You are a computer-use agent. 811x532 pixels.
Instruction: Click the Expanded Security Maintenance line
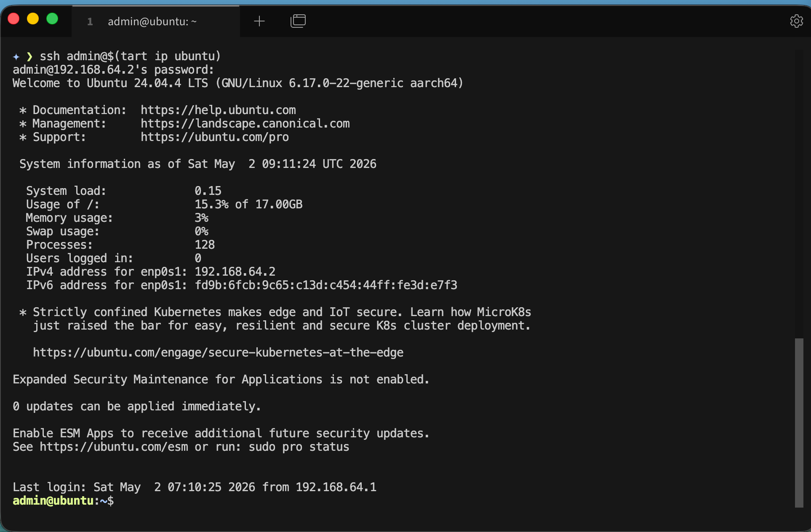click(x=221, y=380)
